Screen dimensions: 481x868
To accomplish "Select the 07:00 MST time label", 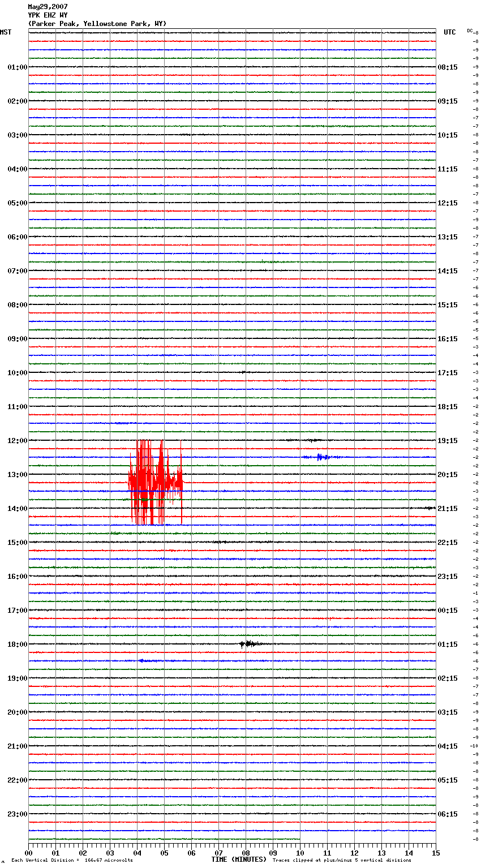I will click(x=18, y=271).
